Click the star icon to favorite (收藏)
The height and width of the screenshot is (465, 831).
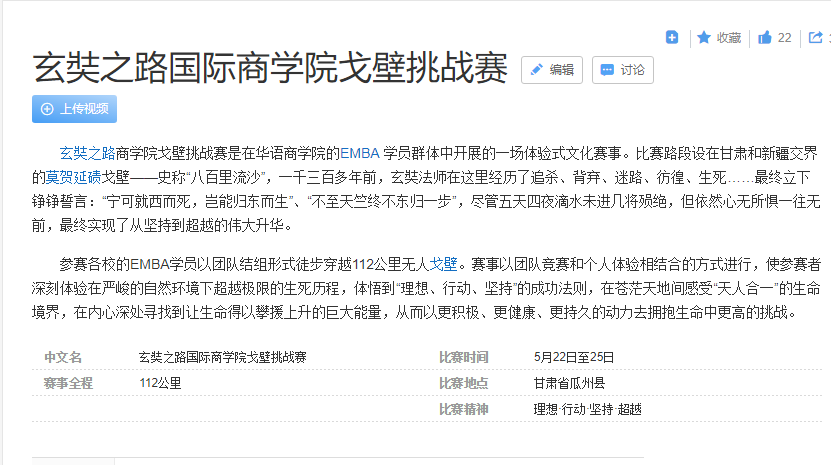[719, 38]
